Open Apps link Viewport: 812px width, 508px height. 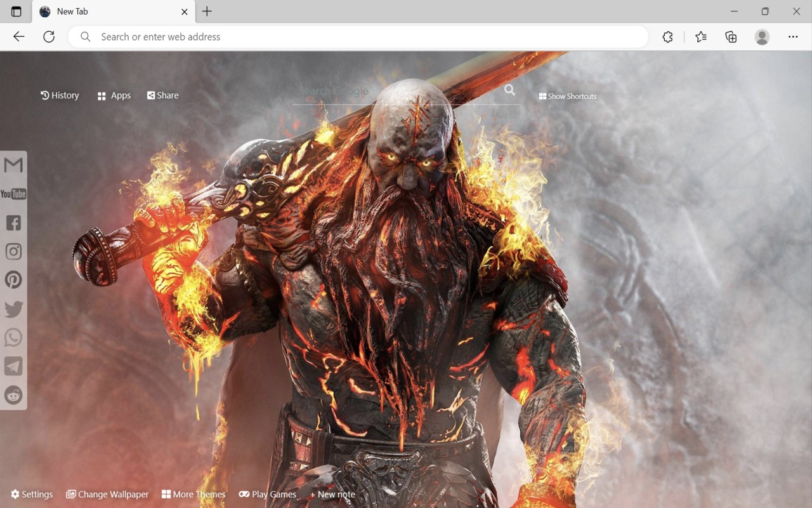click(x=114, y=96)
